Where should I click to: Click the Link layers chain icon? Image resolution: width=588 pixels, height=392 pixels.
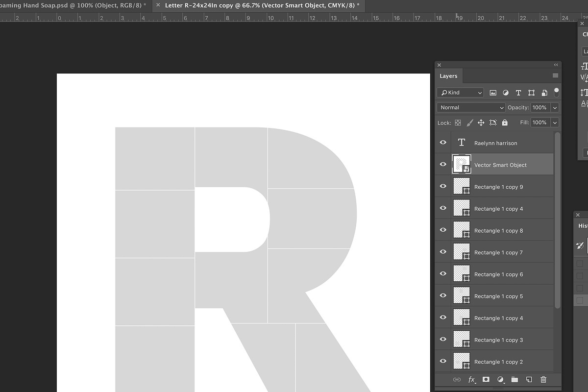point(457,379)
